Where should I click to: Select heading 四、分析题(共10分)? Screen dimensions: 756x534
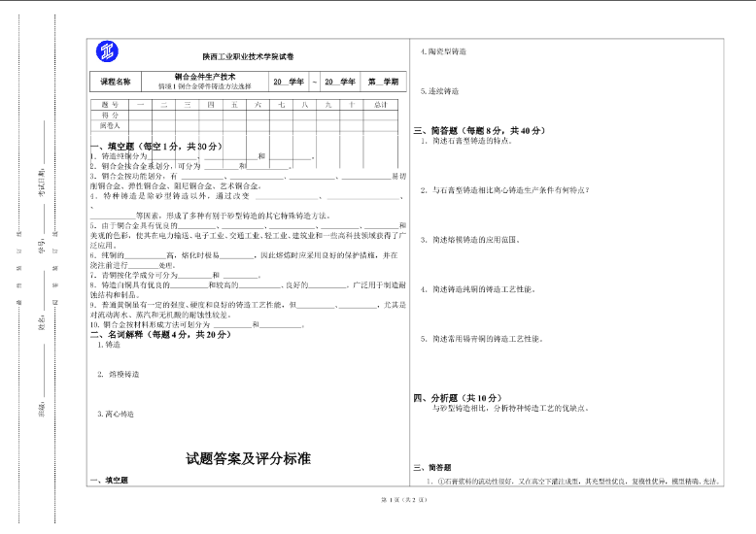pos(458,398)
